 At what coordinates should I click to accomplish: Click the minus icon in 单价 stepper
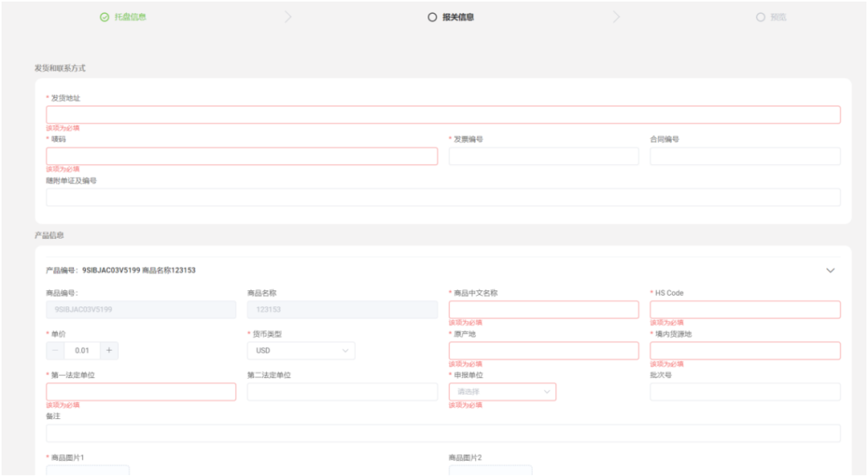(55, 351)
